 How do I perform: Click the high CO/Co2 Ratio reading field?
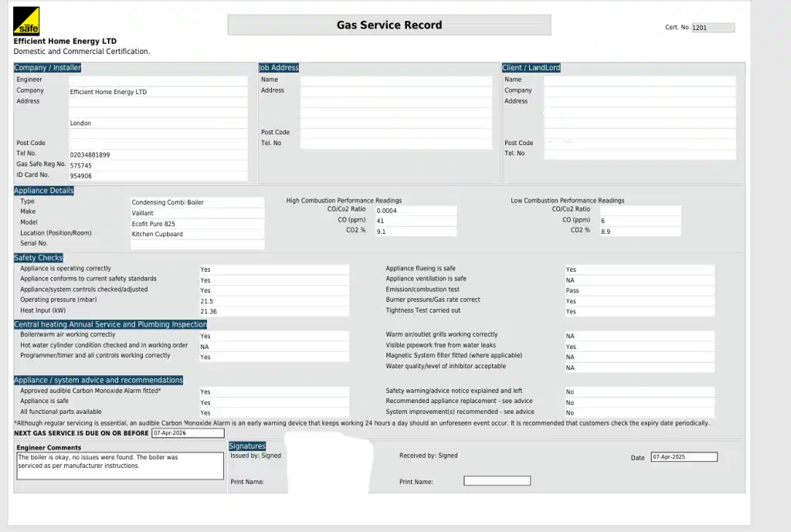pos(415,209)
